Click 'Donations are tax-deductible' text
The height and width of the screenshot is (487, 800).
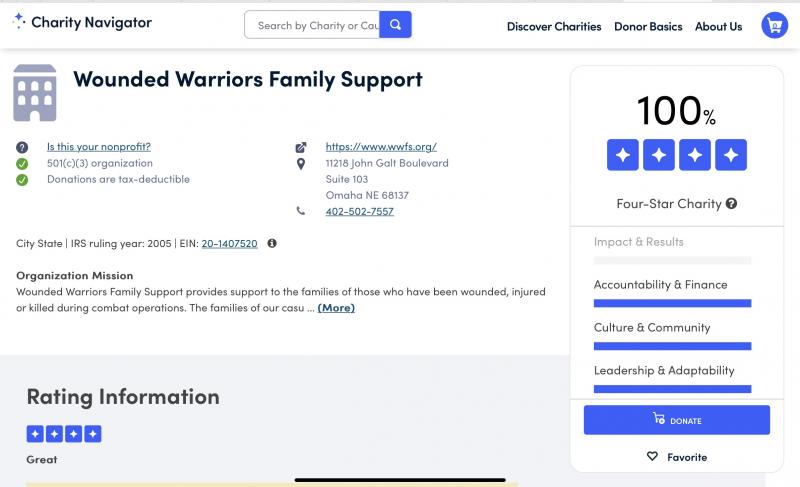coord(118,180)
